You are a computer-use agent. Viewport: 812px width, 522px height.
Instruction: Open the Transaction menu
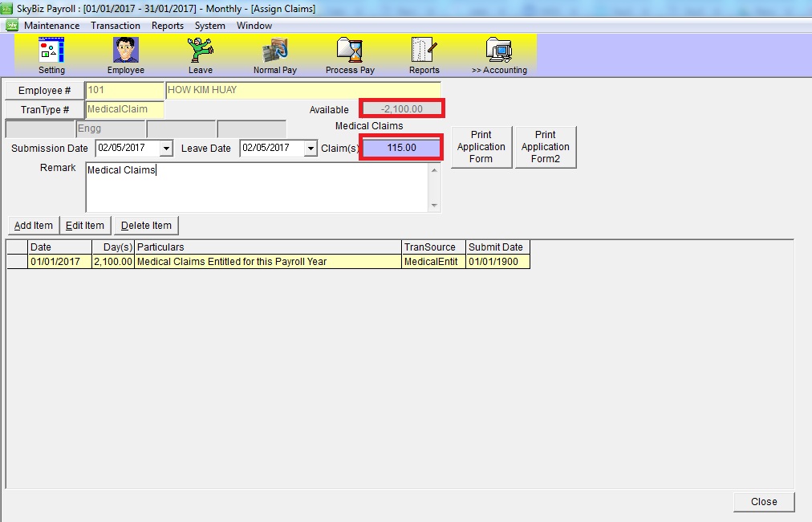point(116,26)
